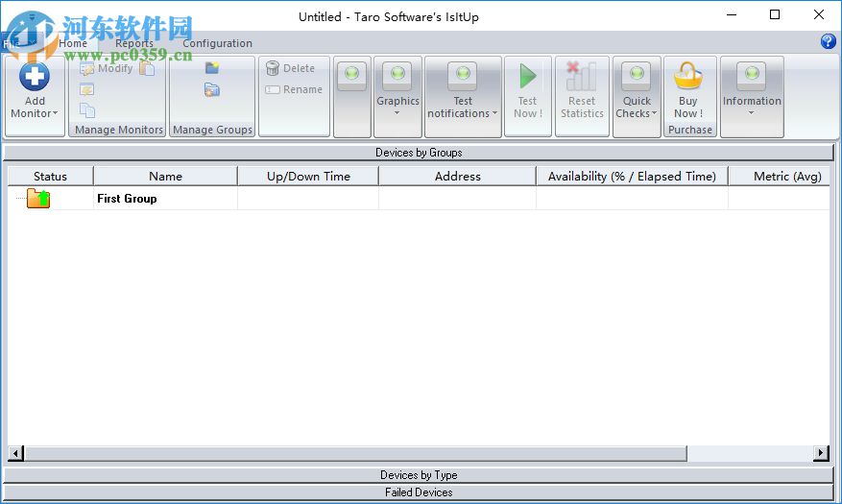
Task: Expand the Information dropdown arrow
Action: point(751,113)
